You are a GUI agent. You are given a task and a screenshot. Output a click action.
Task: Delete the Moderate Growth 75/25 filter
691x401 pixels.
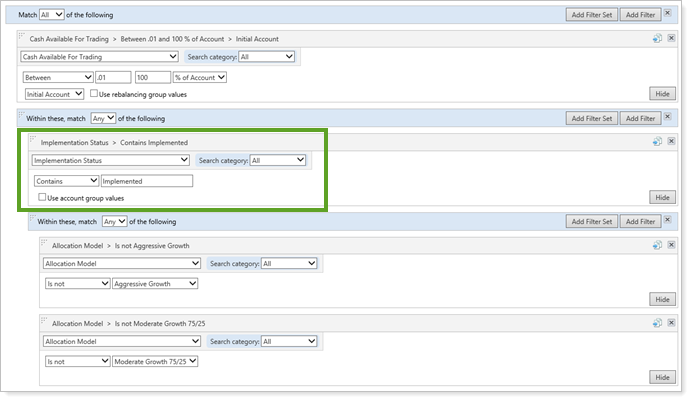tap(671, 323)
